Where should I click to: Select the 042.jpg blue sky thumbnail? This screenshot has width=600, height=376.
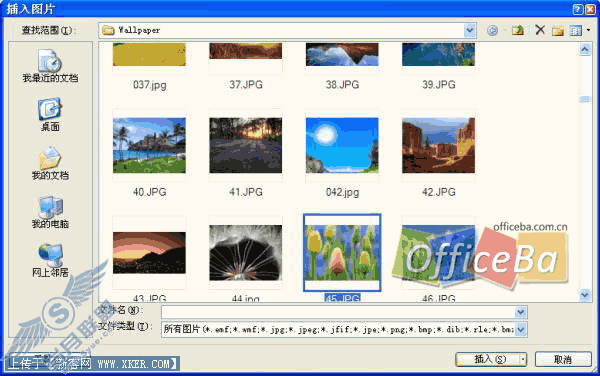click(342, 145)
